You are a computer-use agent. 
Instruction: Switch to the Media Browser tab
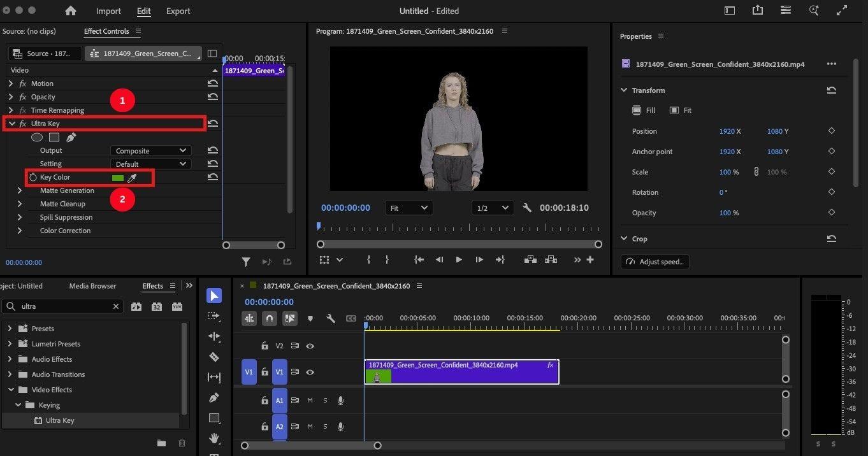click(92, 286)
